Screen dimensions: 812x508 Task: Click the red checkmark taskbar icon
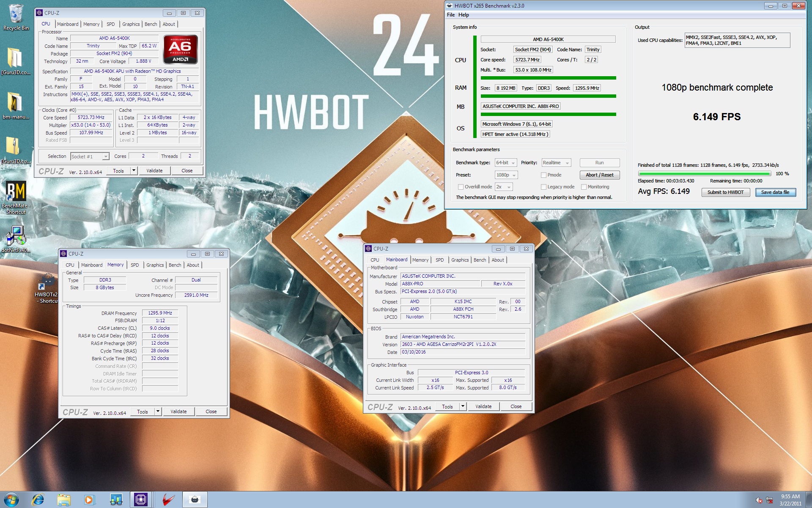pos(168,500)
